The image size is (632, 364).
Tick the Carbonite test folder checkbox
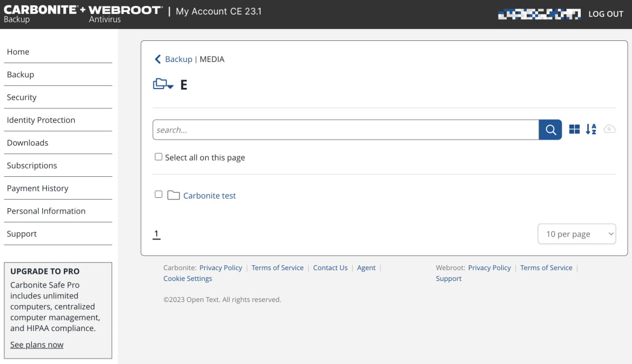tap(158, 194)
